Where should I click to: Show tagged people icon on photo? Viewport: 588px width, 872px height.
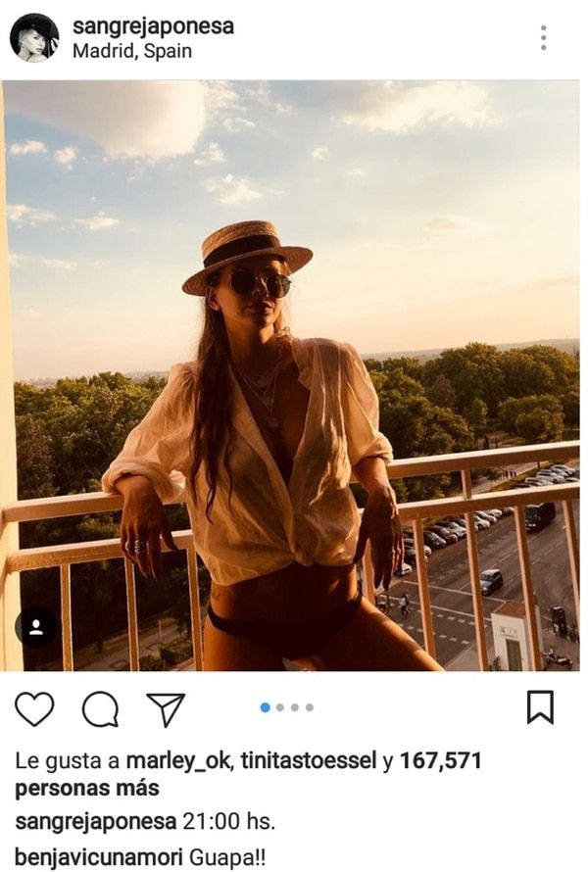click(36, 627)
